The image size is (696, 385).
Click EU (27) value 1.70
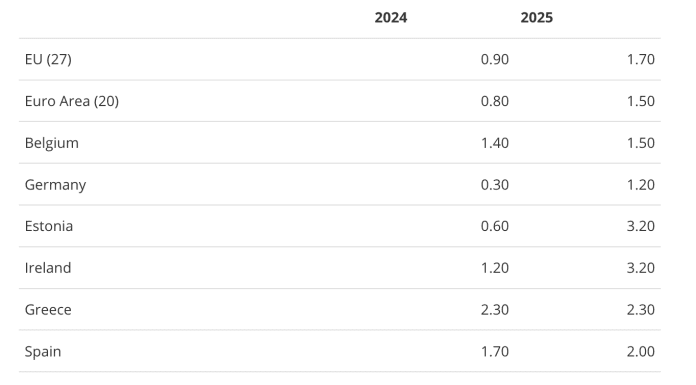coord(641,60)
